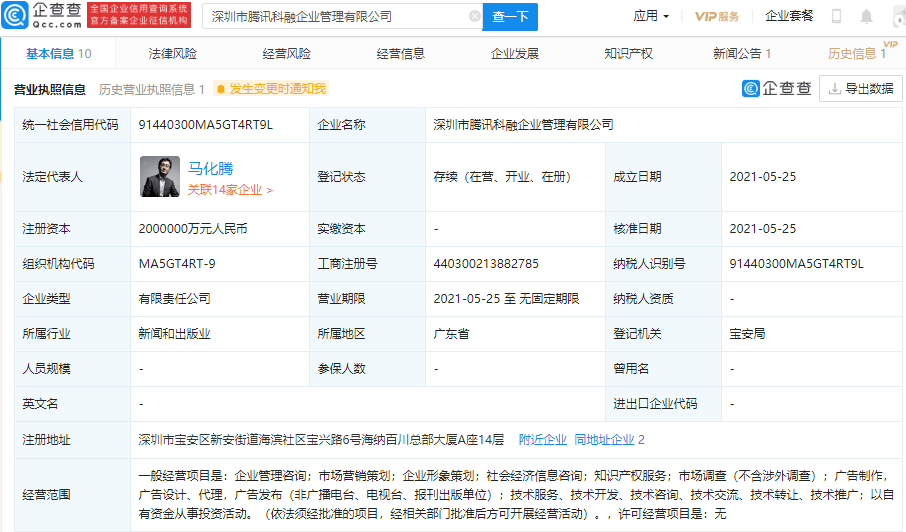
Task: Click the bell icon beside 发生变更时通知我
Action: coord(220,89)
